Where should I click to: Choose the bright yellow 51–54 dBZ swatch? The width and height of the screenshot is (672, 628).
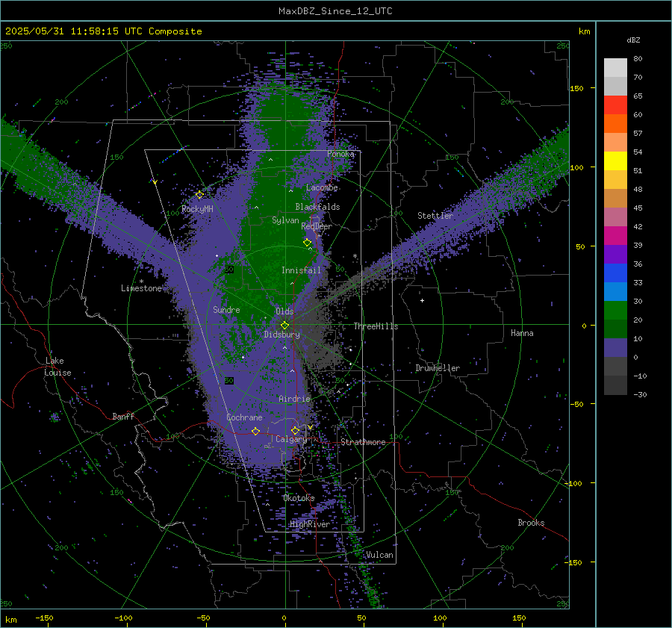[615, 161]
